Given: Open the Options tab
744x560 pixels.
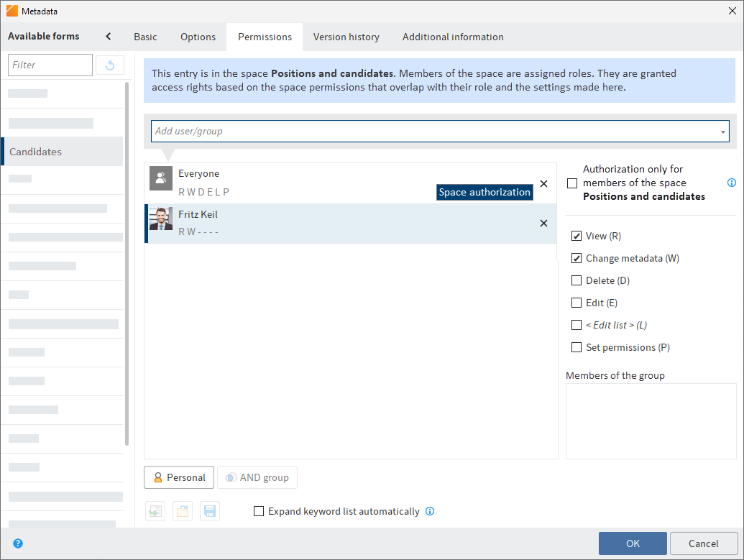Looking at the screenshot, I should click(198, 37).
